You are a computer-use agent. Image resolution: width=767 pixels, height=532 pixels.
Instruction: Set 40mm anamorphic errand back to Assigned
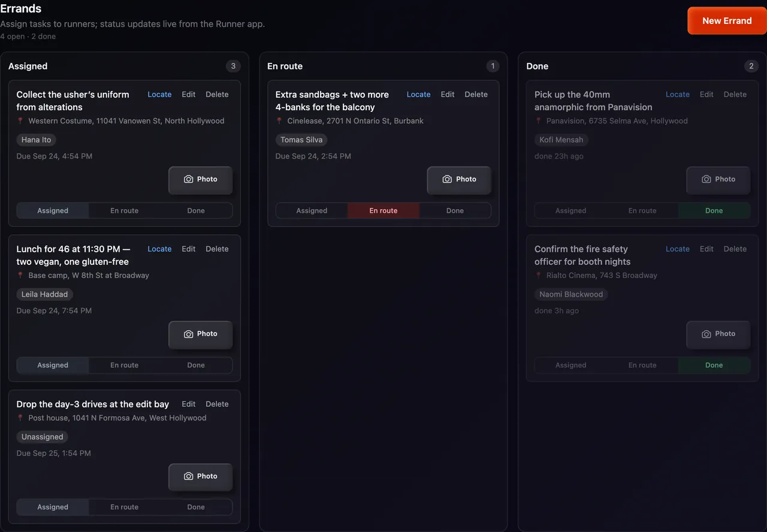click(570, 211)
